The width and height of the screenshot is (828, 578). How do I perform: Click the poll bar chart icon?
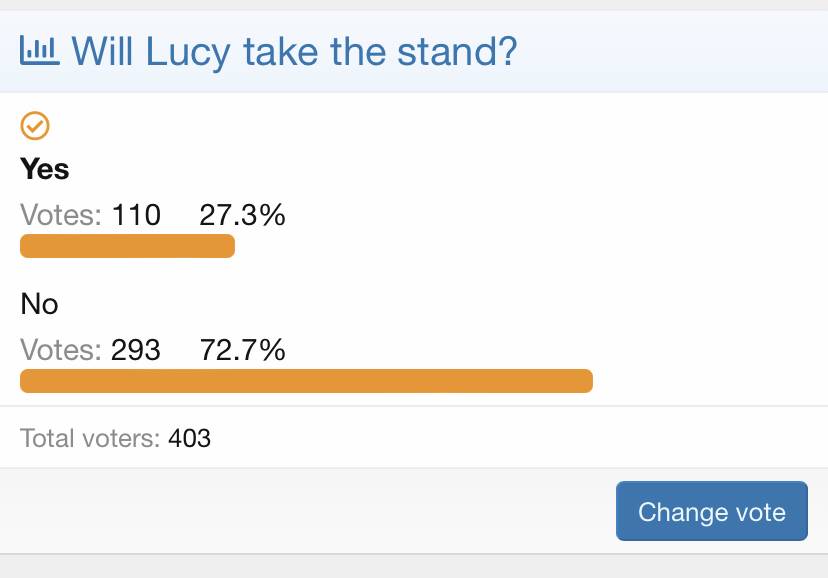40,51
